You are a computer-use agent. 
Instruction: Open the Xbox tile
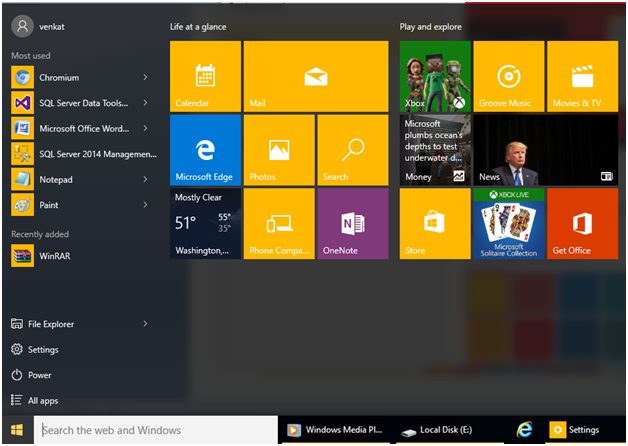[x=435, y=76]
